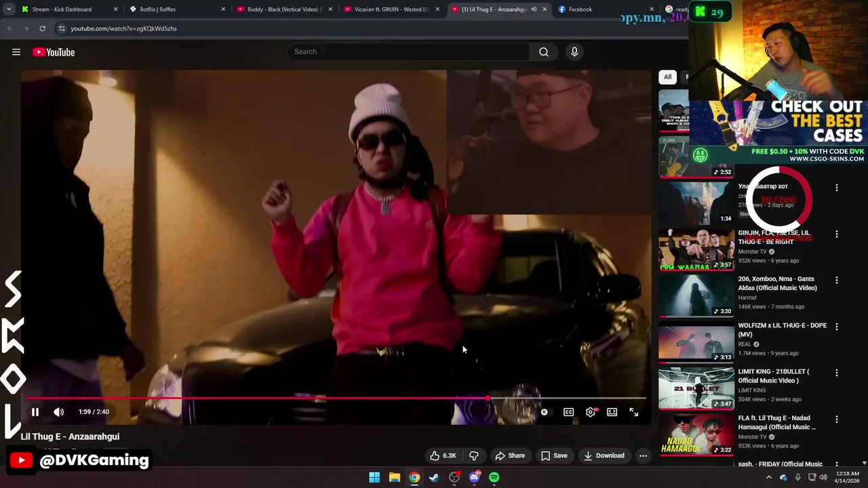868x488 pixels.
Task: Open Discord from the taskbar
Action: [x=474, y=477]
